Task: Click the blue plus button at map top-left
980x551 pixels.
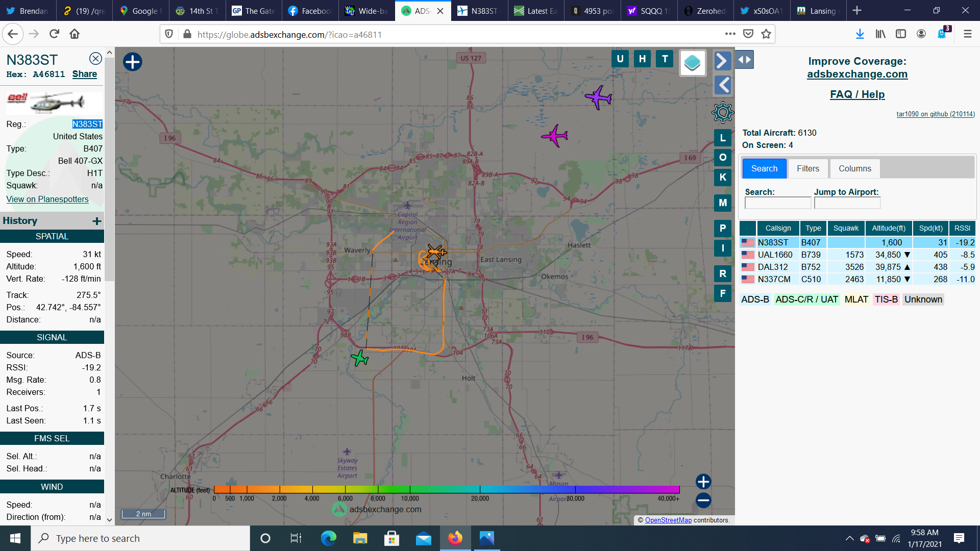Action: point(133,62)
